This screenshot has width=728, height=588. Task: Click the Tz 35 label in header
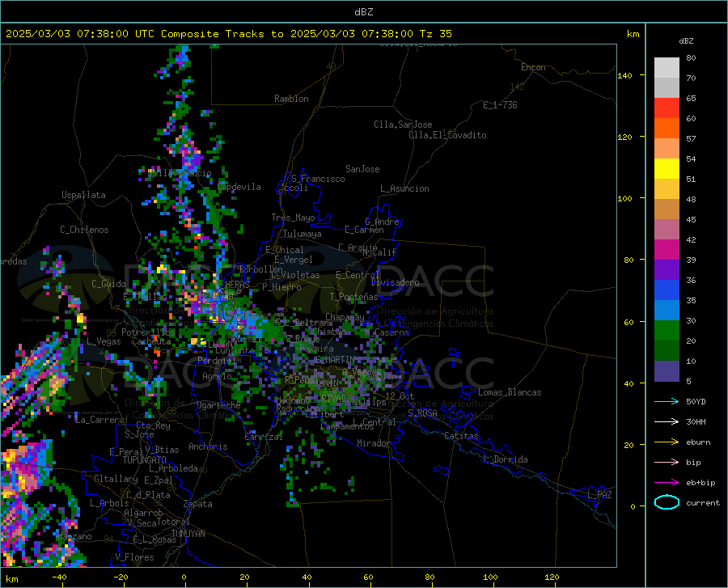tap(435, 34)
